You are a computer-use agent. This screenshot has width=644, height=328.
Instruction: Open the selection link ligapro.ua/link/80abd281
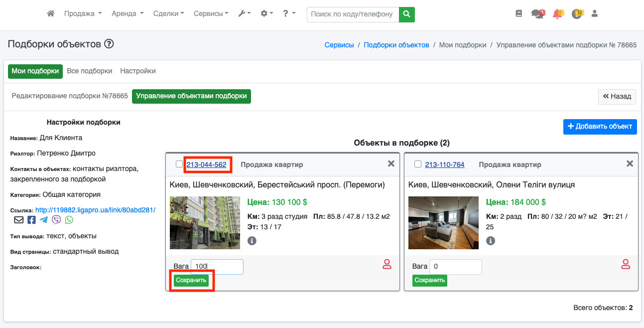96,210
